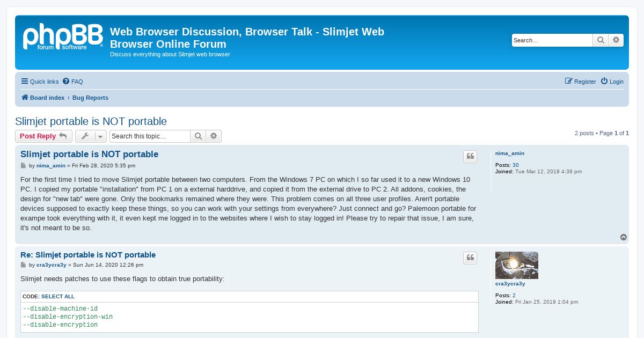Click SELECT ALL in the code box

point(58,297)
